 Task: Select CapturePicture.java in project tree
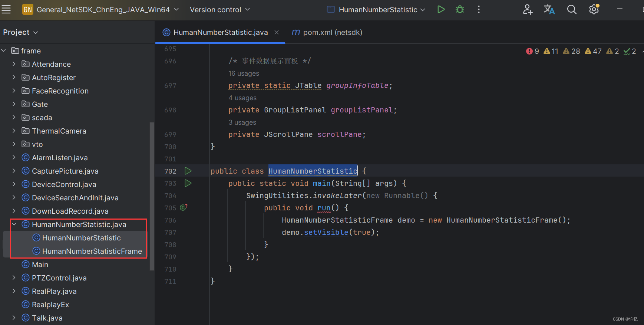click(65, 171)
